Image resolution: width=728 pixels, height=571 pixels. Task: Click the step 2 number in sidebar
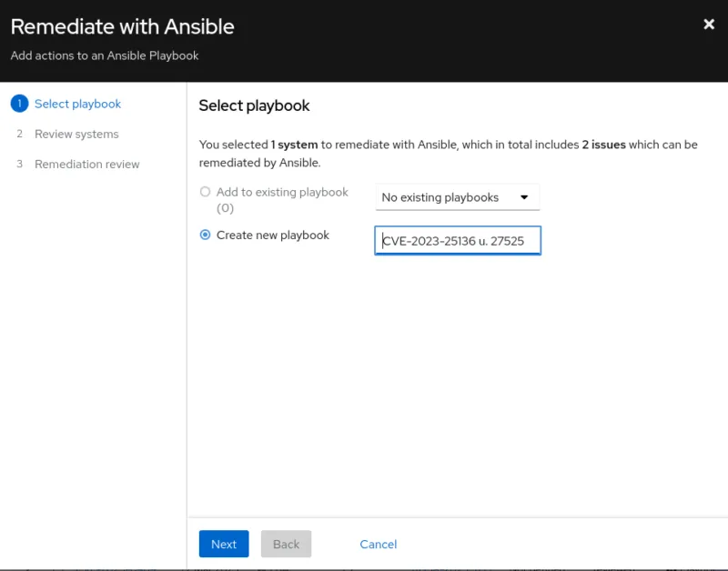[19, 134]
